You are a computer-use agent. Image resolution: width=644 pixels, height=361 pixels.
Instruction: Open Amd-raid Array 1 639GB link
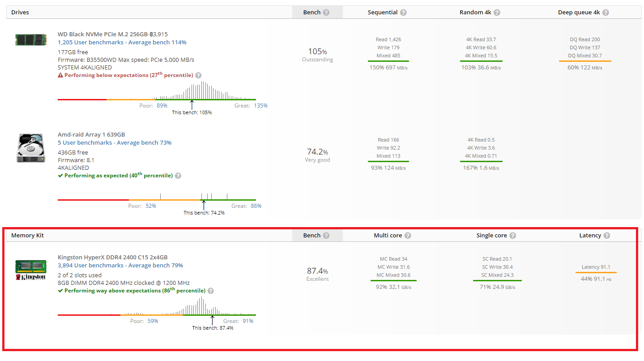(x=91, y=135)
